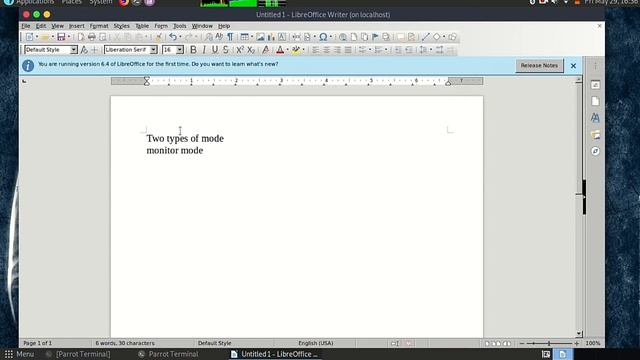Open sidebar Styles panel
The image size is (640, 360).
click(596, 118)
